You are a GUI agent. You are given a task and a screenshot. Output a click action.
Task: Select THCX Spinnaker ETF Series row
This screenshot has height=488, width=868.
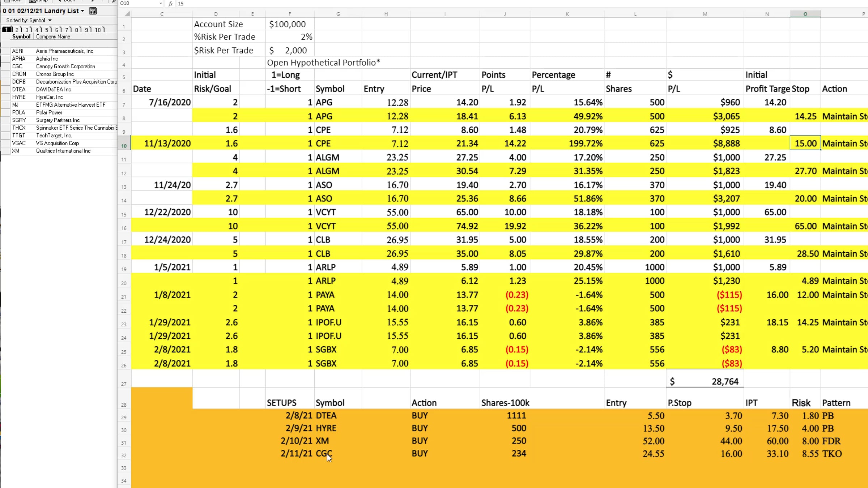tap(59, 128)
